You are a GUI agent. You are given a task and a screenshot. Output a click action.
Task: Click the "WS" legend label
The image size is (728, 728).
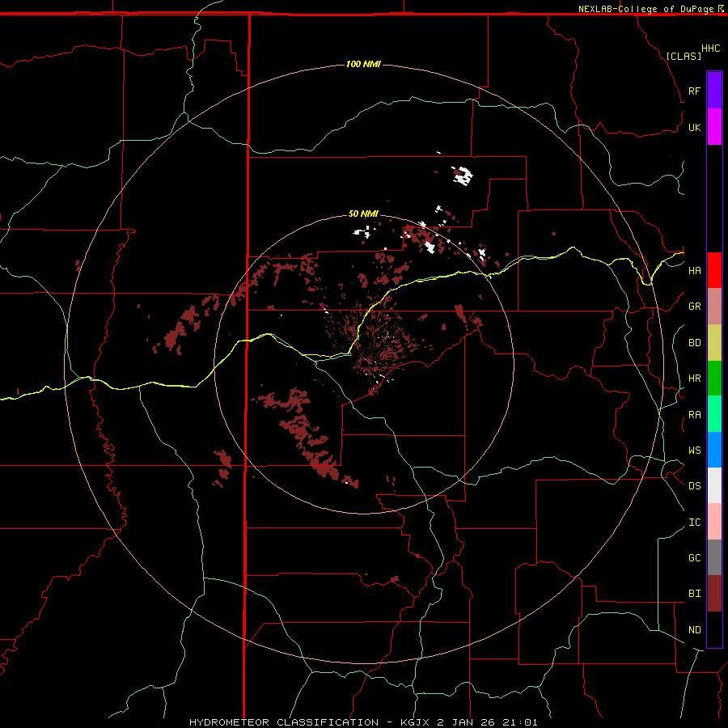[x=694, y=450]
